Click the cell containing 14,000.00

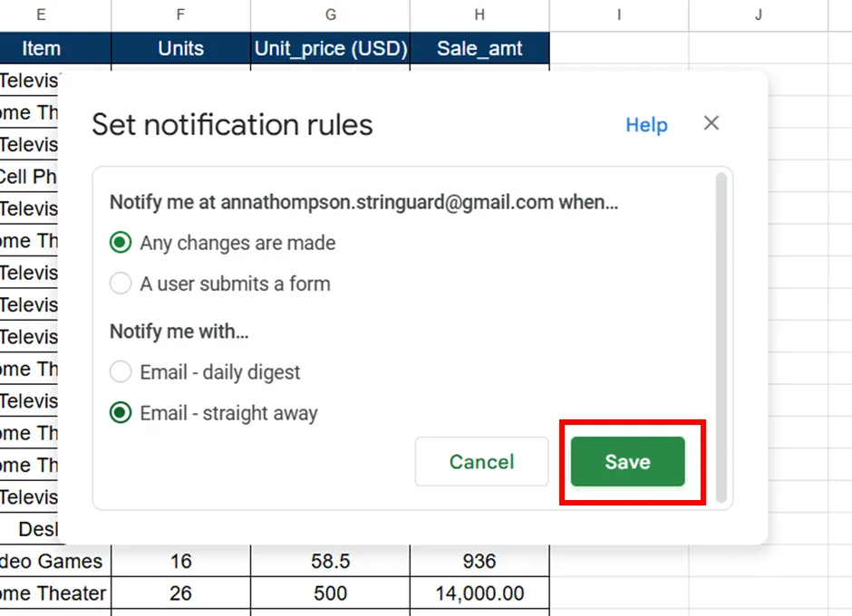coord(479,592)
